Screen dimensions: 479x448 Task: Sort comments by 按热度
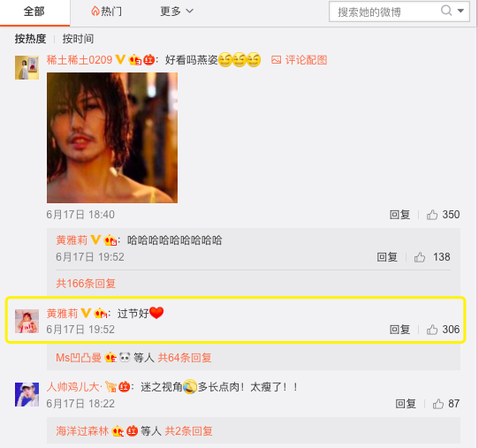(31, 39)
